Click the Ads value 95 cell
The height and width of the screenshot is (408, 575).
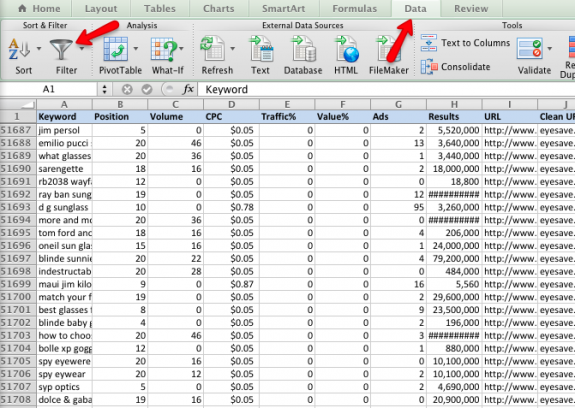pyautogui.click(x=399, y=207)
